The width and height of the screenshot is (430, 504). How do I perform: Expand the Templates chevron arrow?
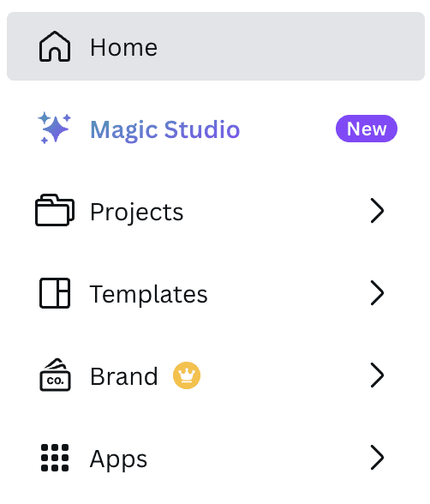pyautogui.click(x=377, y=293)
